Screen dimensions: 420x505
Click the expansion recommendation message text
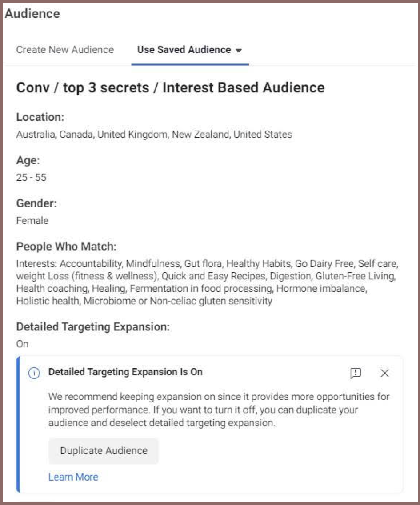[x=219, y=410]
